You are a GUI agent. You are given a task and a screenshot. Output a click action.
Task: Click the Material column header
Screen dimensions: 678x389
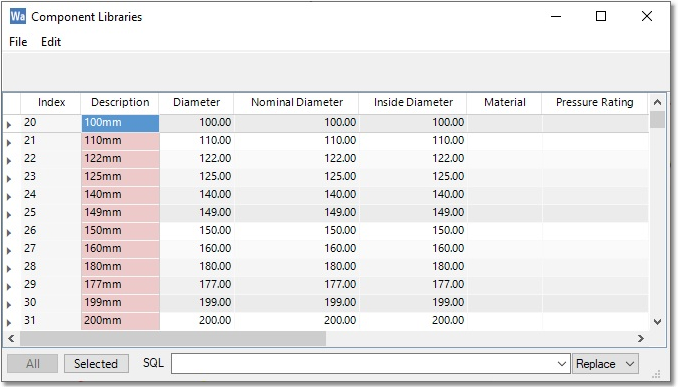pyautogui.click(x=505, y=102)
